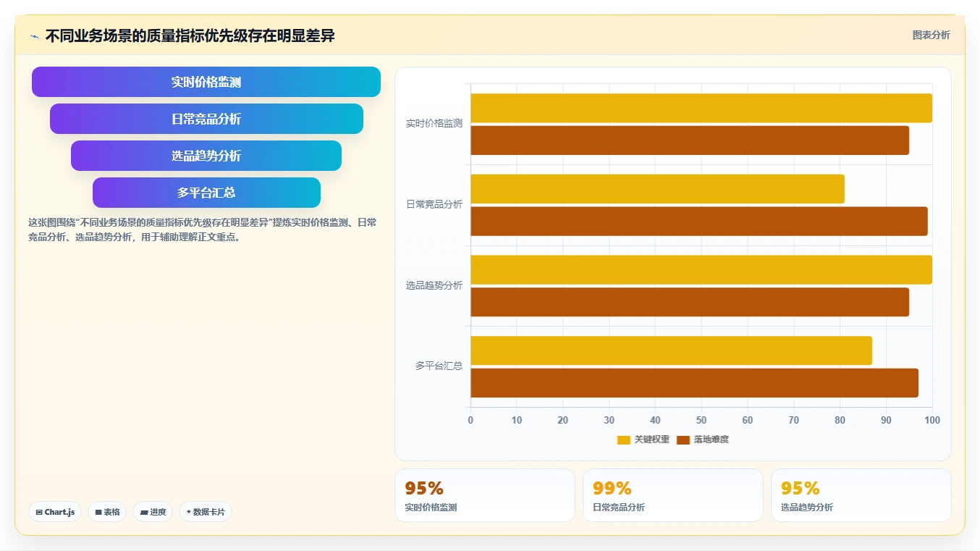Click the brown 落地难度 bar for 实时价格监测
980x551 pixels.
[x=690, y=140]
